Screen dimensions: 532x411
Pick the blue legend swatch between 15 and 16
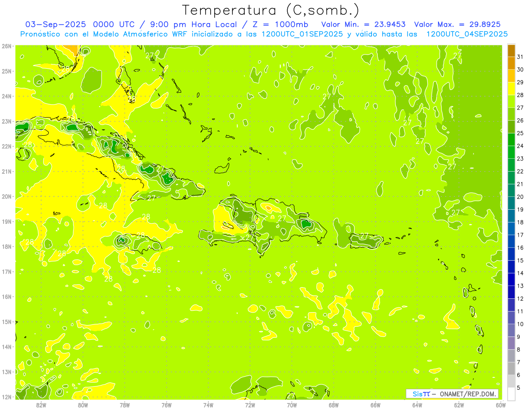tap(511, 254)
